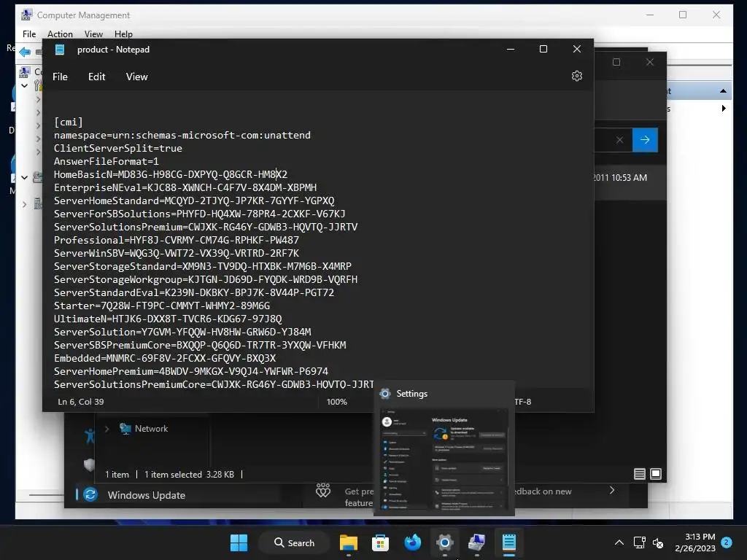The image size is (747, 560).
Task: Click the Embedded key line
Action: click(x=165, y=358)
